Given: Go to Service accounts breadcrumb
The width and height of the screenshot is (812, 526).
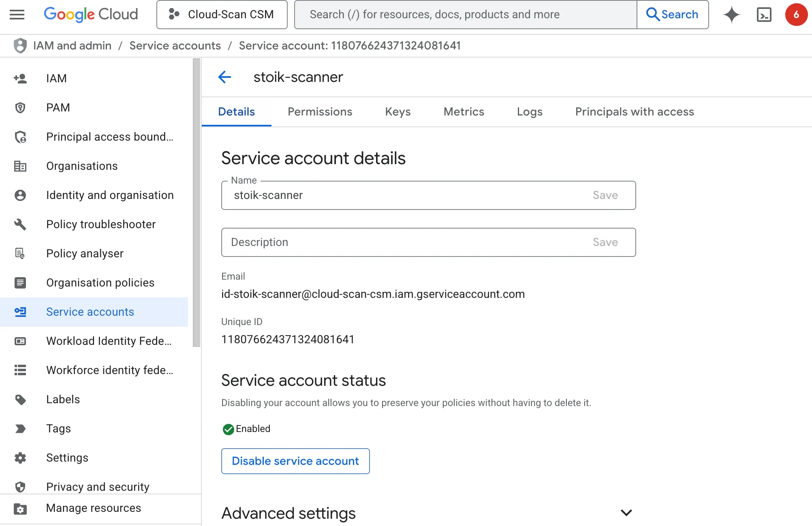Looking at the screenshot, I should (x=175, y=45).
